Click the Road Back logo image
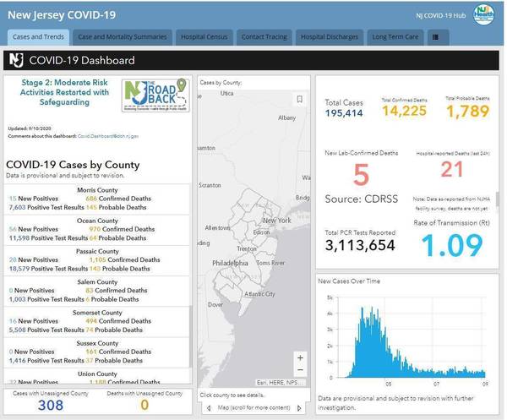 click(x=157, y=97)
